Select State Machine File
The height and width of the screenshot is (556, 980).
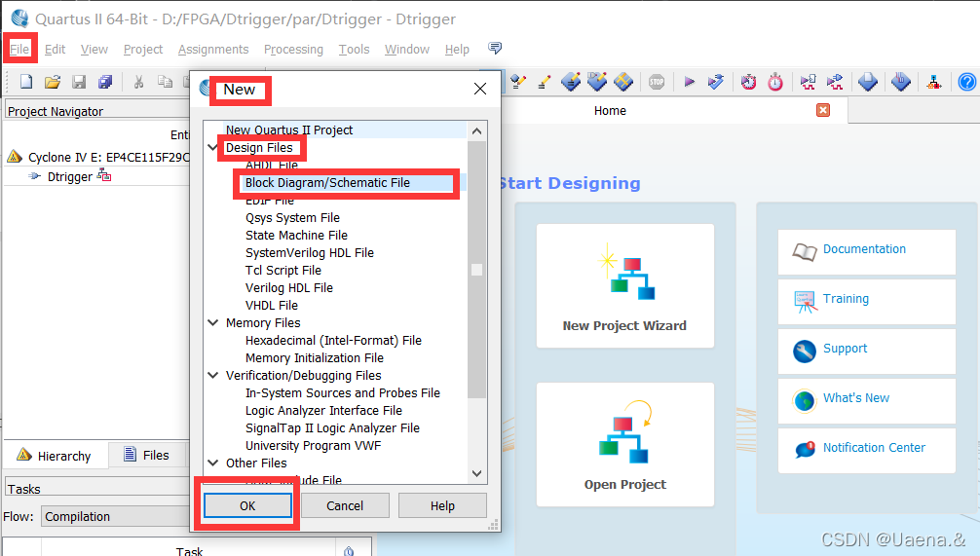click(296, 235)
